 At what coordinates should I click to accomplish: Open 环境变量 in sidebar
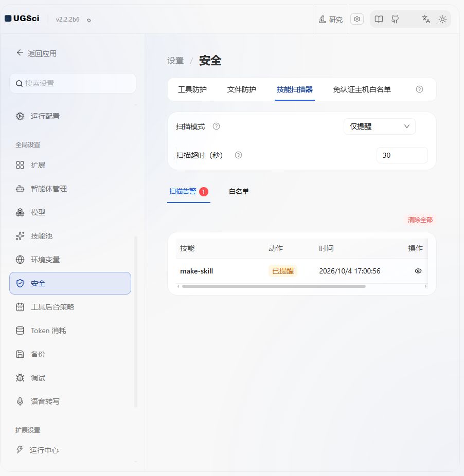70,260
